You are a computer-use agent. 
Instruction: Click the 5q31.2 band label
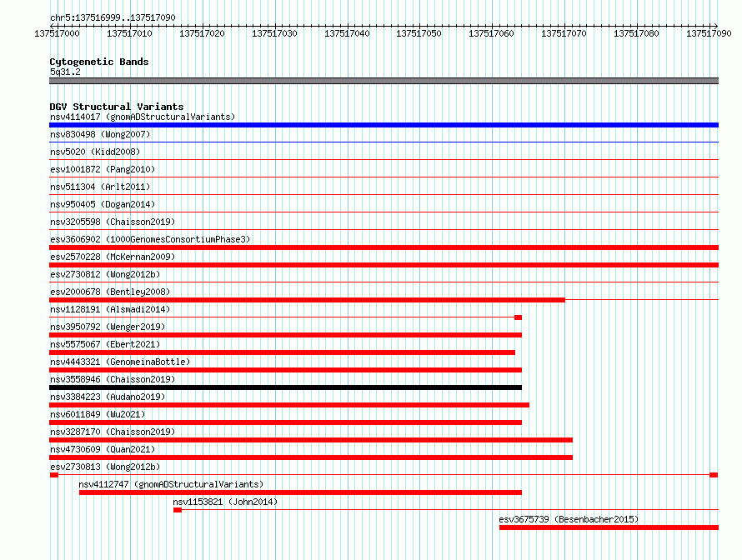click(x=65, y=72)
